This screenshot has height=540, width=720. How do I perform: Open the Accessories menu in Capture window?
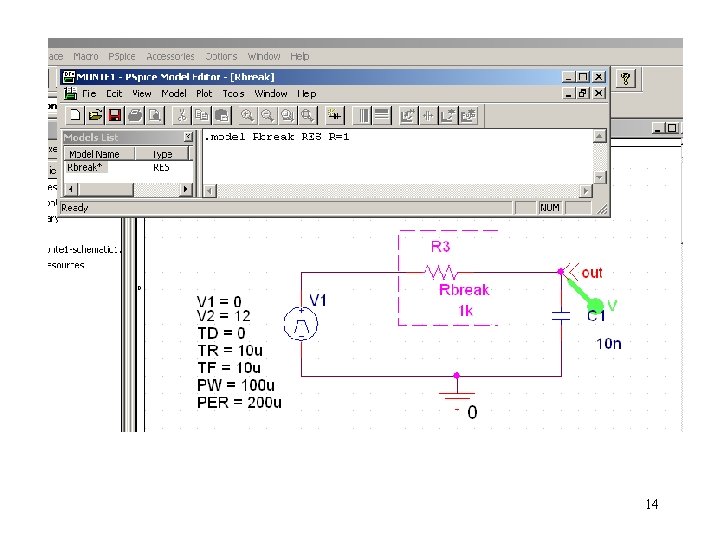pos(170,56)
